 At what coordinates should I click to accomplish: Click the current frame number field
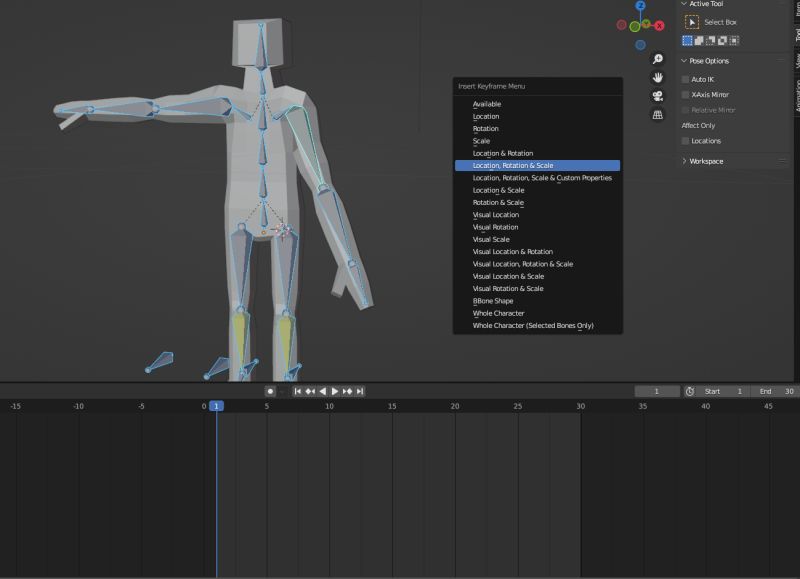656,391
